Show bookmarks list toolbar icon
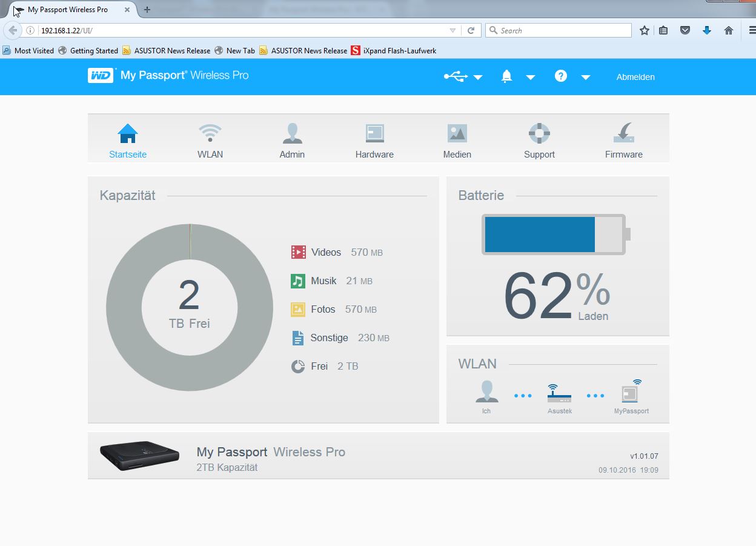756x546 pixels. click(x=663, y=30)
